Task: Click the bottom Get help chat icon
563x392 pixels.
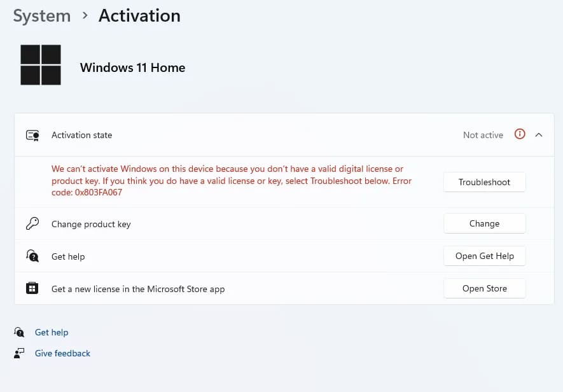Action: [x=19, y=332]
